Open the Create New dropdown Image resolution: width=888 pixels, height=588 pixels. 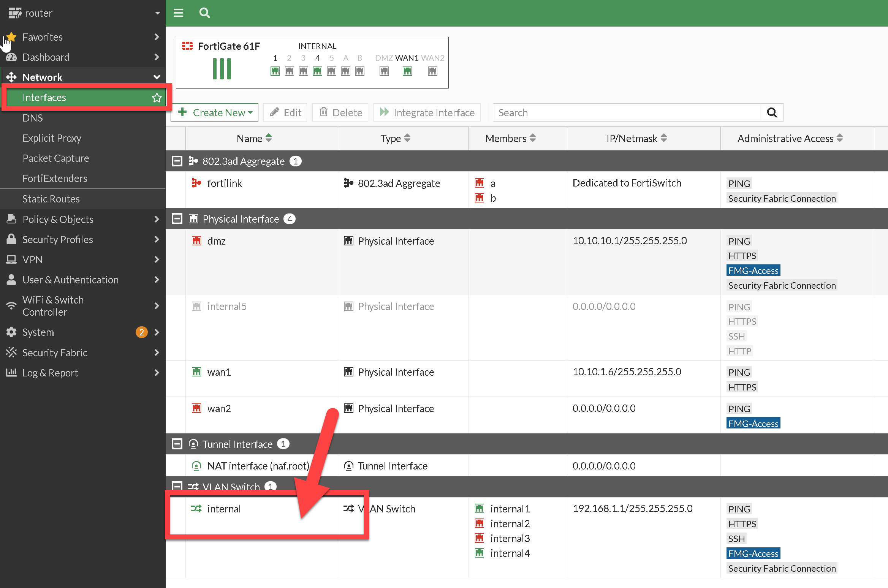215,112
